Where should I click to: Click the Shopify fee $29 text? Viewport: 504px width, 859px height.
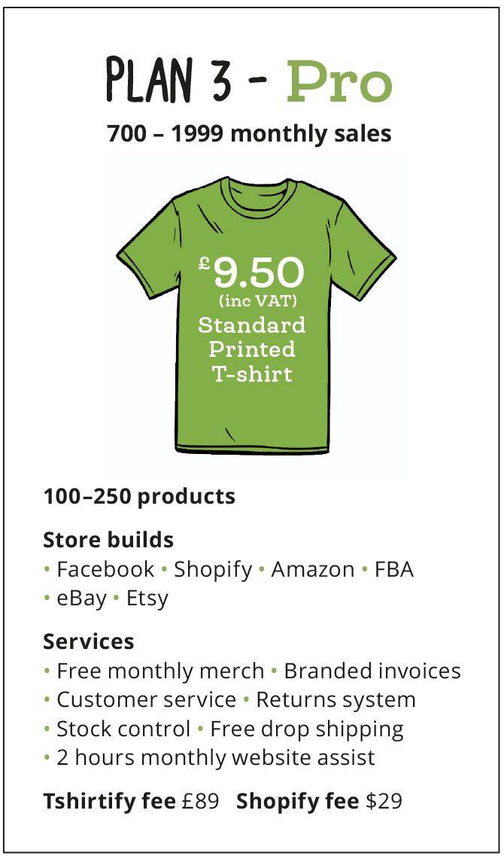coord(319,801)
